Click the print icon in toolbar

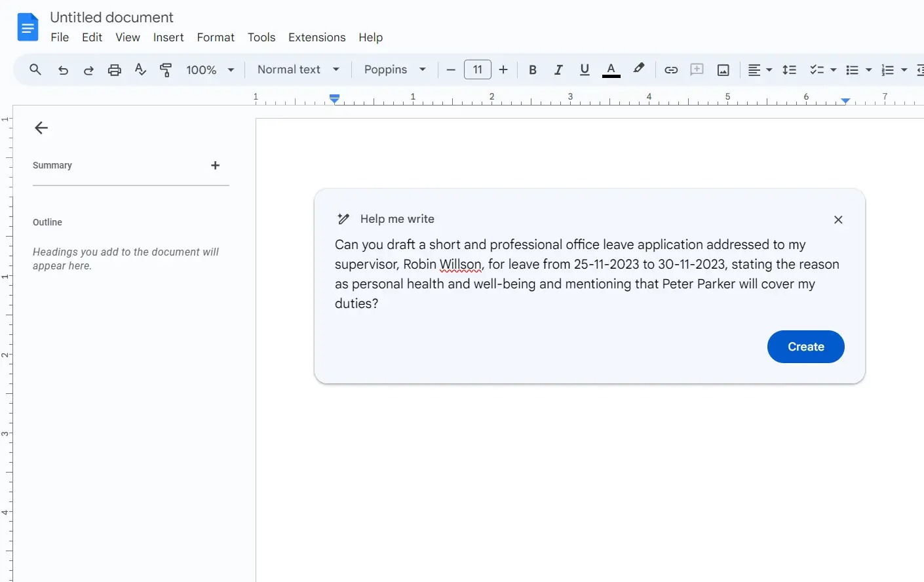pyautogui.click(x=115, y=70)
